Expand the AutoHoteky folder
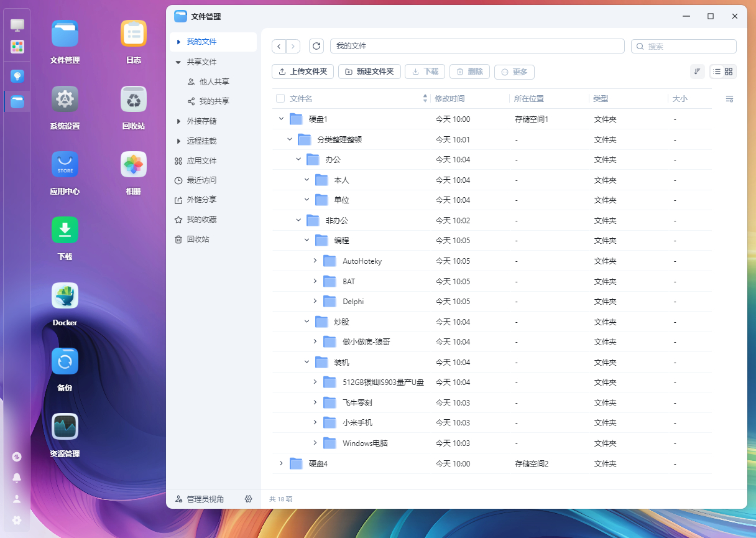The image size is (756, 538). click(315, 261)
